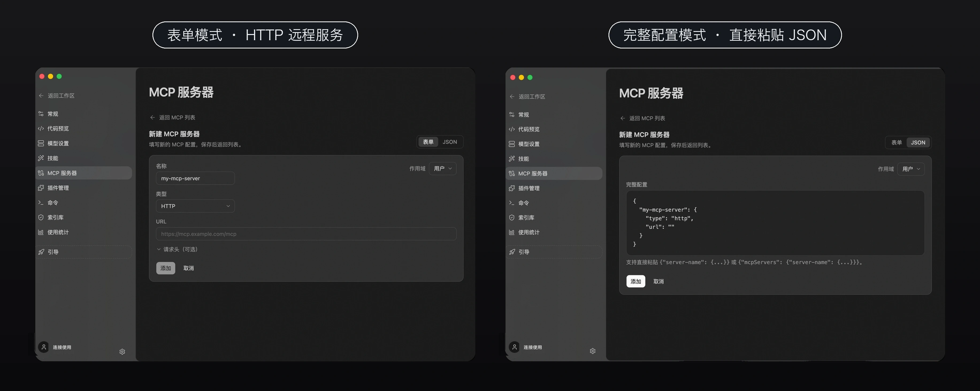
Task: Switch to 表单 mode in right window
Action: pos(896,142)
